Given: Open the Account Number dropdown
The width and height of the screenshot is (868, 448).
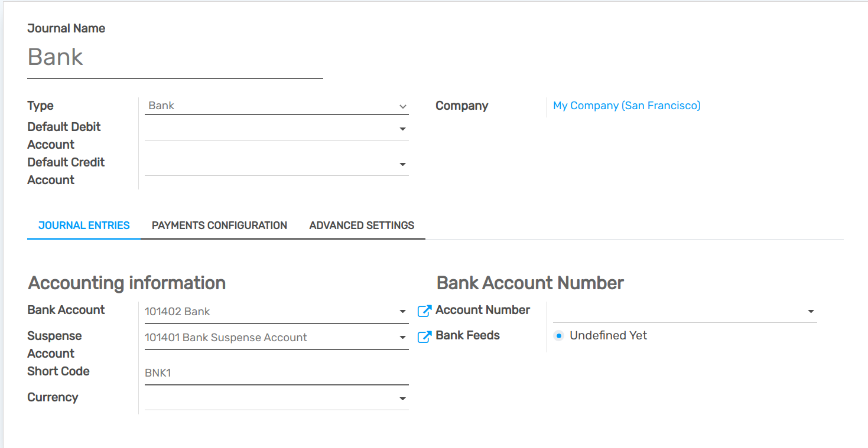Looking at the screenshot, I should (x=811, y=310).
